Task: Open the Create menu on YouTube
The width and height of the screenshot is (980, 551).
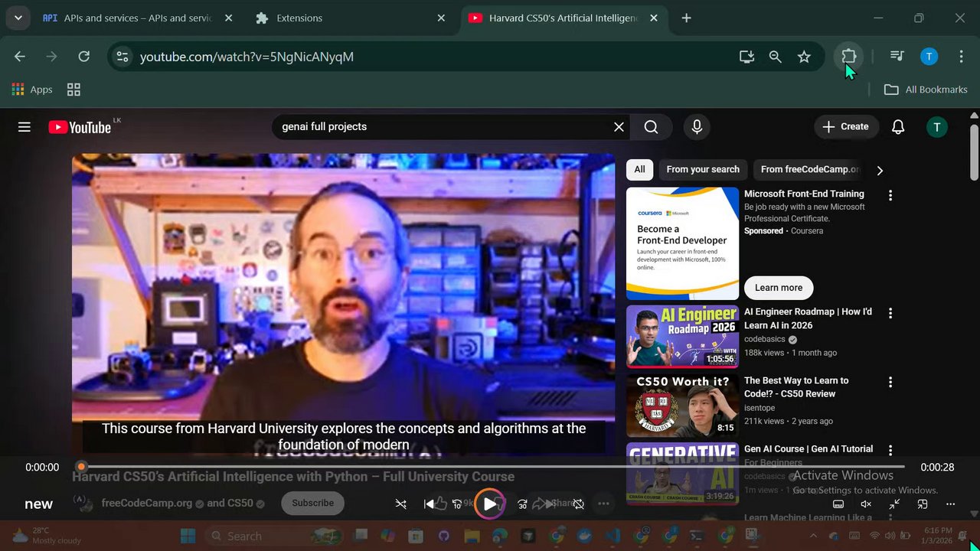Action: click(x=846, y=127)
